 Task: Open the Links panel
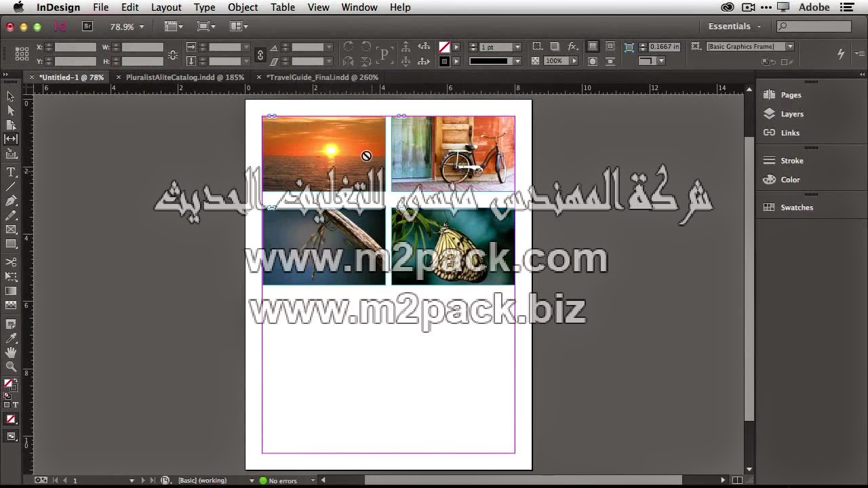[x=789, y=133]
